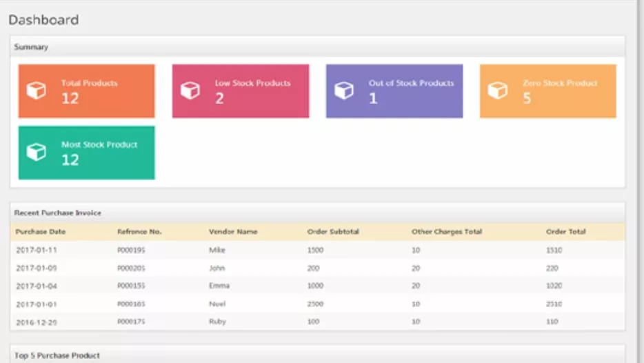The width and height of the screenshot is (644, 363).
Task: Open the Low Stock Products card
Action: coord(241,91)
